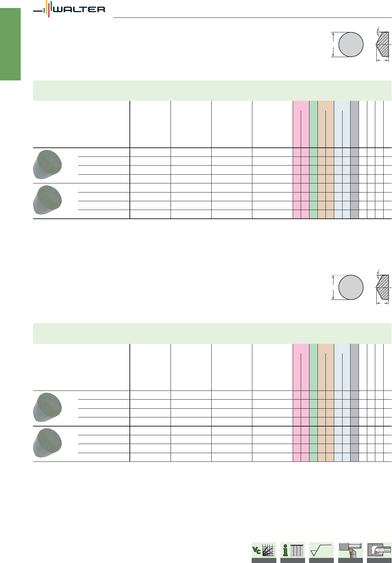Open the Vc cutting data chart icon
The image size is (392, 563).
(x=264, y=552)
